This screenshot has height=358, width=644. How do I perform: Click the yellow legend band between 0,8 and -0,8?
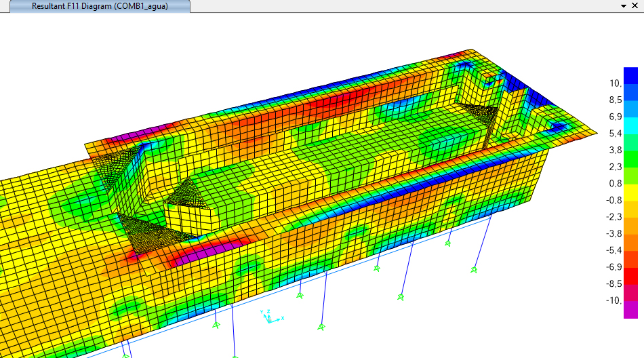(630, 193)
